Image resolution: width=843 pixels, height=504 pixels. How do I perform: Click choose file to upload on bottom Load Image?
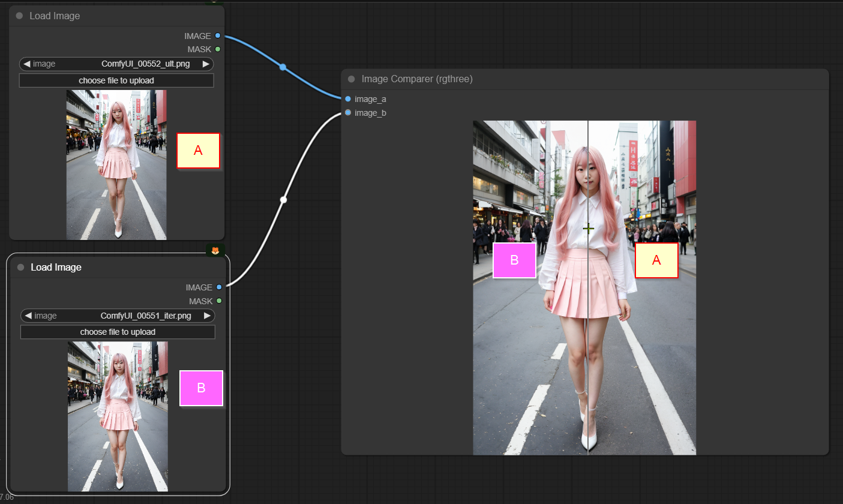tap(118, 332)
